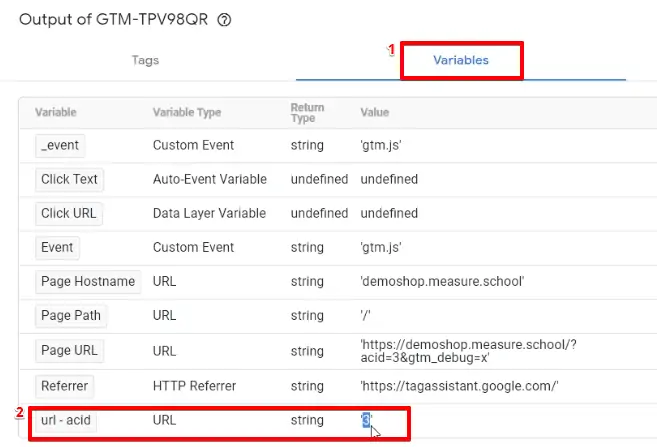Click 'gtm.js' value in the Event row
Screen dimensions: 657x447
pos(381,248)
